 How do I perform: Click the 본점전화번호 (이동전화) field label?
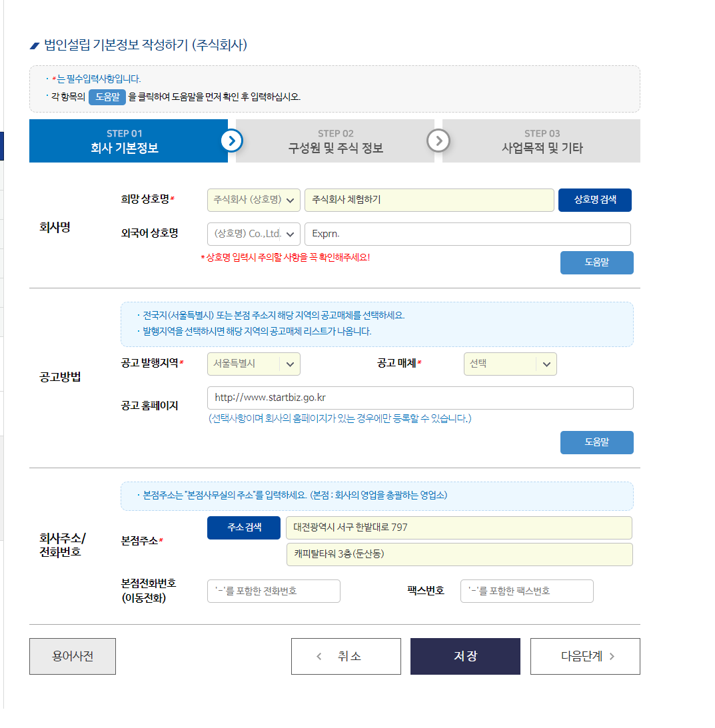(148, 591)
